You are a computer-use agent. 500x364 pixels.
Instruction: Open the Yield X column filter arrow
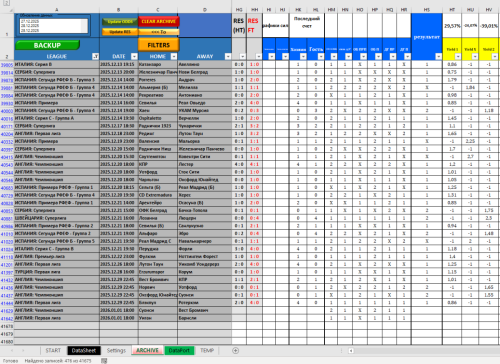[475, 56]
